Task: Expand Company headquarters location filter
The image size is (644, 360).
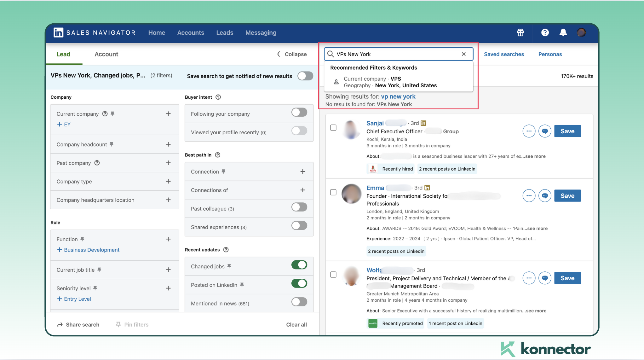Action: (x=168, y=200)
